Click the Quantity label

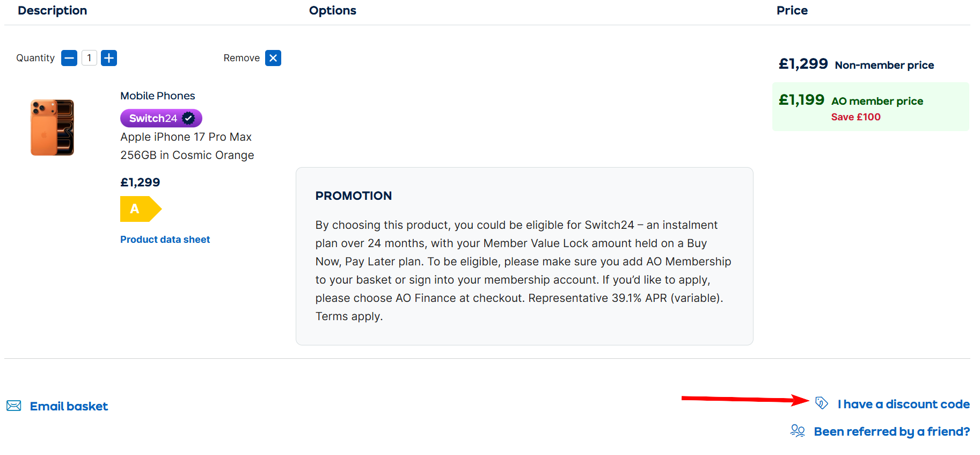pos(35,58)
